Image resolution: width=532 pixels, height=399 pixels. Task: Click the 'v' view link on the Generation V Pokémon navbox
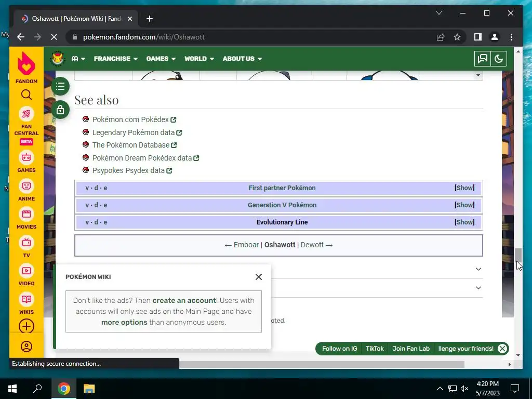(87, 205)
